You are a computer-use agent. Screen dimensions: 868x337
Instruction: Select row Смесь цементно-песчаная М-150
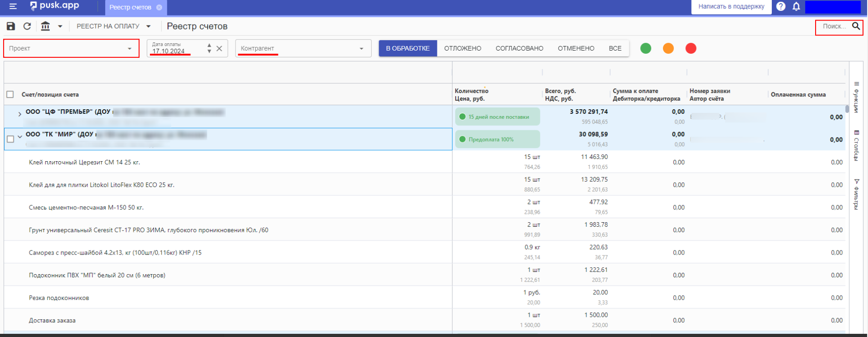(x=425, y=207)
